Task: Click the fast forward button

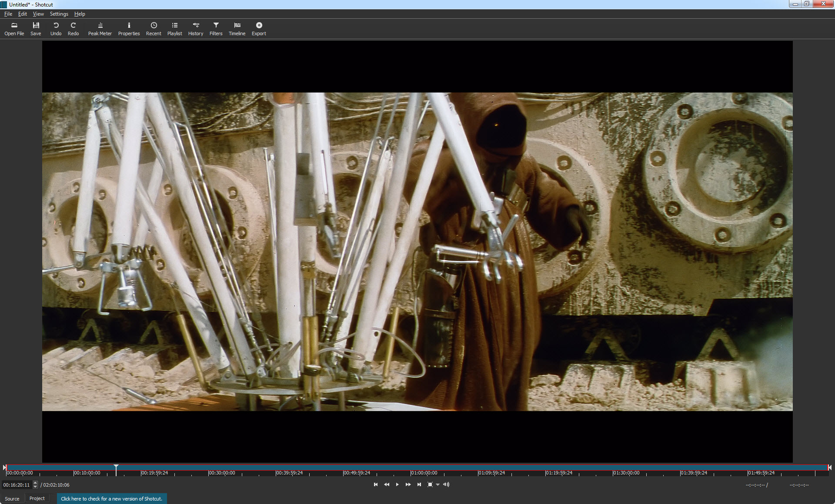Action: click(x=408, y=484)
